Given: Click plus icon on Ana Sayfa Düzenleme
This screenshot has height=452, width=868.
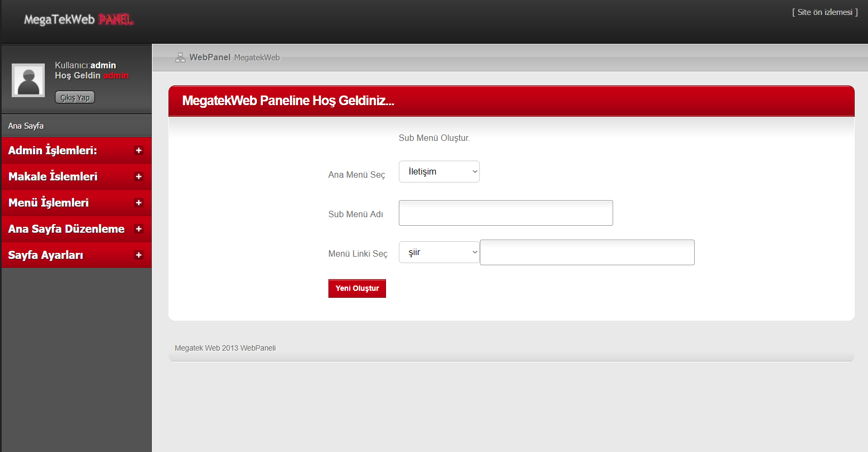Looking at the screenshot, I should [x=139, y=229].
